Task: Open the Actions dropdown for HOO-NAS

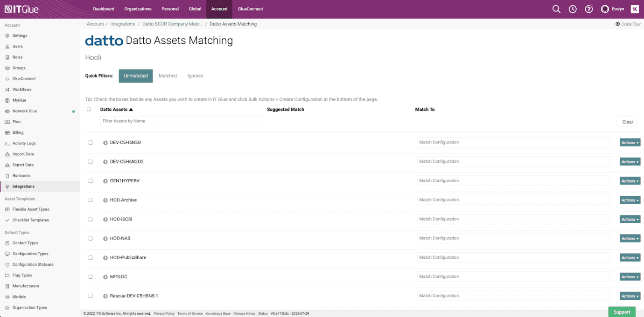Action: click(x=630, y=239)
